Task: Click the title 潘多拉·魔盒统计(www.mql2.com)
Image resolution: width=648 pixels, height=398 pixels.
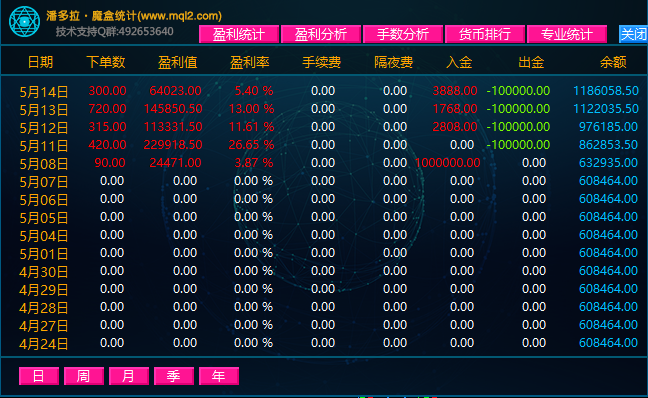Action: point(134,16)
